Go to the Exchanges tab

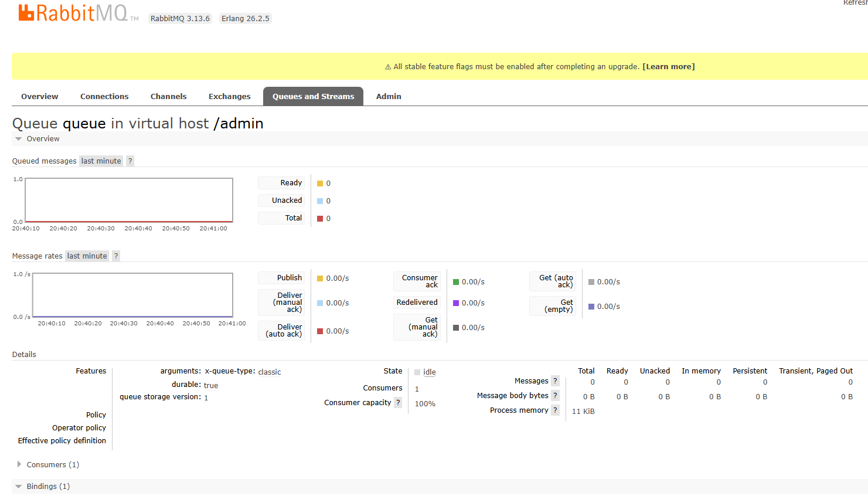tap(229, 96)
